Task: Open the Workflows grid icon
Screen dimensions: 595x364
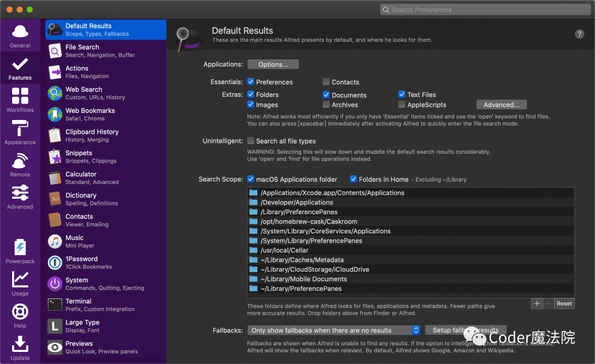Action: click(20, 96)
